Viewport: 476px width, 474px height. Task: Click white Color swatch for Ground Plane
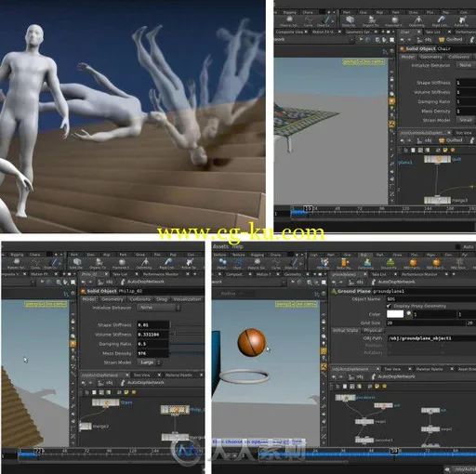(395, 314)
